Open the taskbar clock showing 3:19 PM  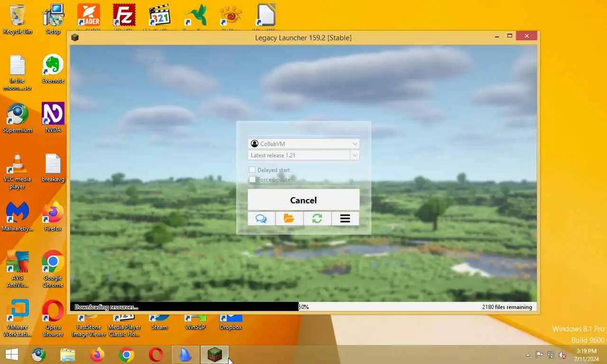[586, 355]
